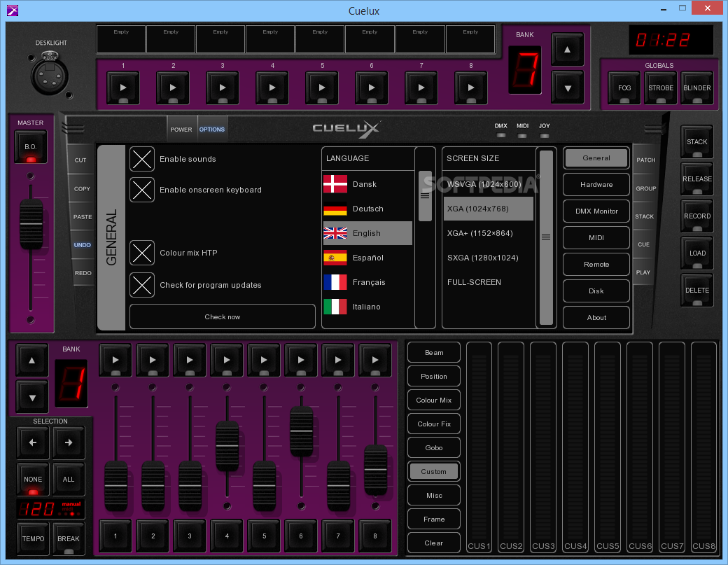This screenshot has width=728, height=565.
Task: Click UNDO on the left panel
Action: 82,244
